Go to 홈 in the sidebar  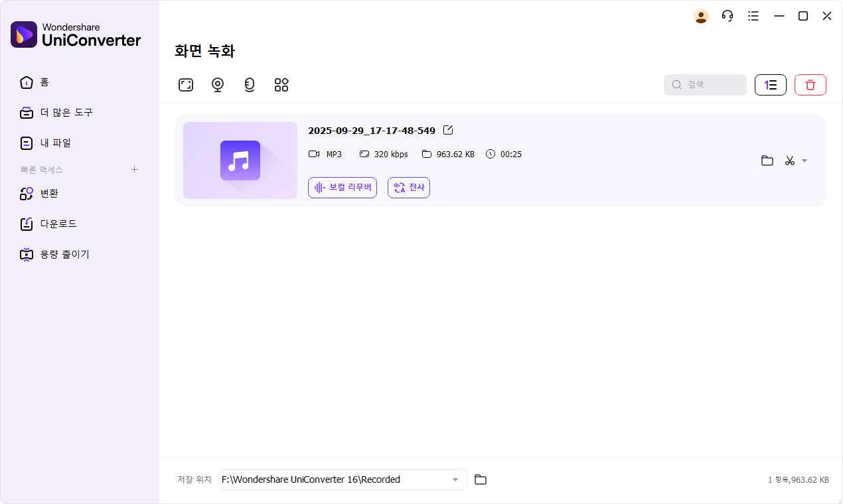pyautogui.click(x=44, y=82)
